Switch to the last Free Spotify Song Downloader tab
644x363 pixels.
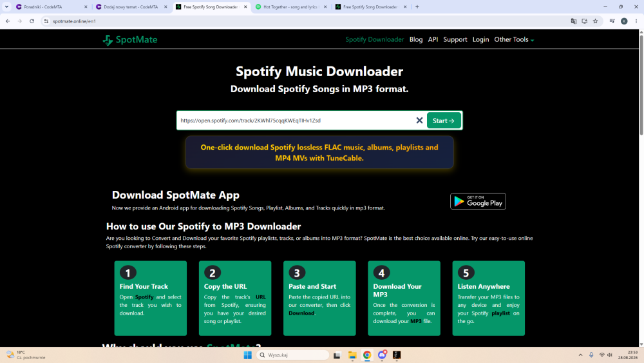click(370, 7)
